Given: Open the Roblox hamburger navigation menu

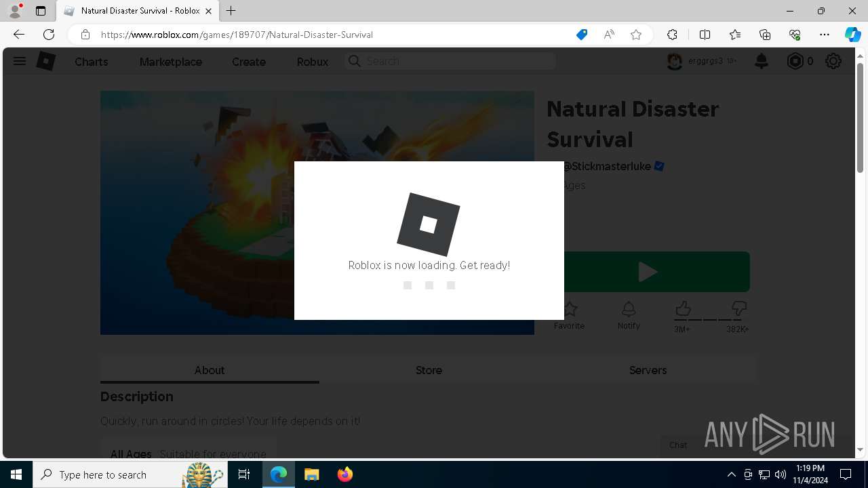Looking at the screenshot, I should coord(20,61).
